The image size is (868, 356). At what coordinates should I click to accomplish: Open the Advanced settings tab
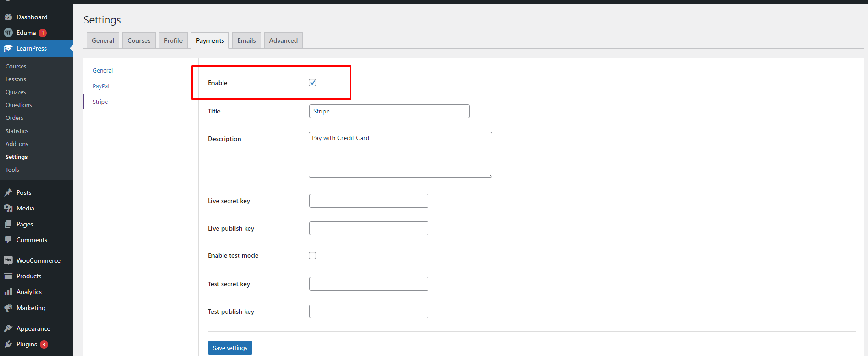point(284,40)
